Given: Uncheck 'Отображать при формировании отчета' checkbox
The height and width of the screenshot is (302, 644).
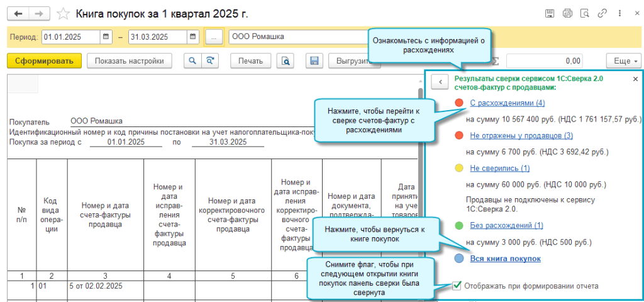Looking at the screenshot, I should coord(457,286).
